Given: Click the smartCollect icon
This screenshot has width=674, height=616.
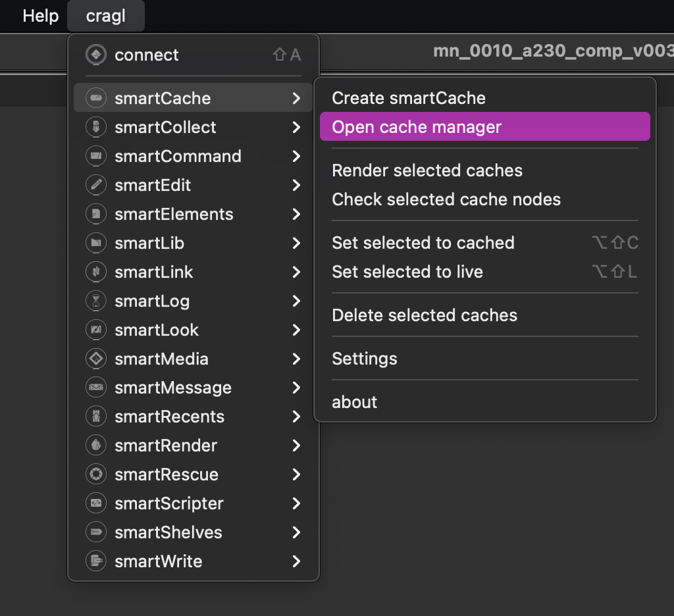Looking at the screenshot, I should pos(96,127).
